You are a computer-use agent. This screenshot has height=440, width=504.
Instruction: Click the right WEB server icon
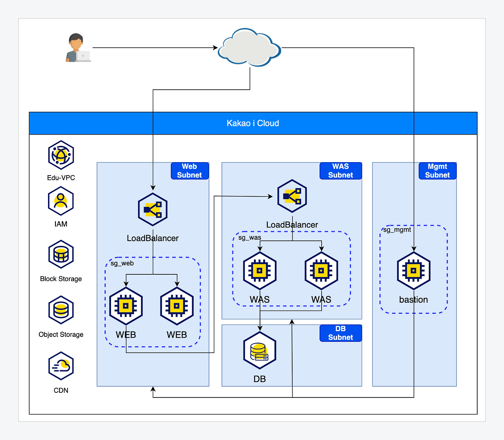177,306
